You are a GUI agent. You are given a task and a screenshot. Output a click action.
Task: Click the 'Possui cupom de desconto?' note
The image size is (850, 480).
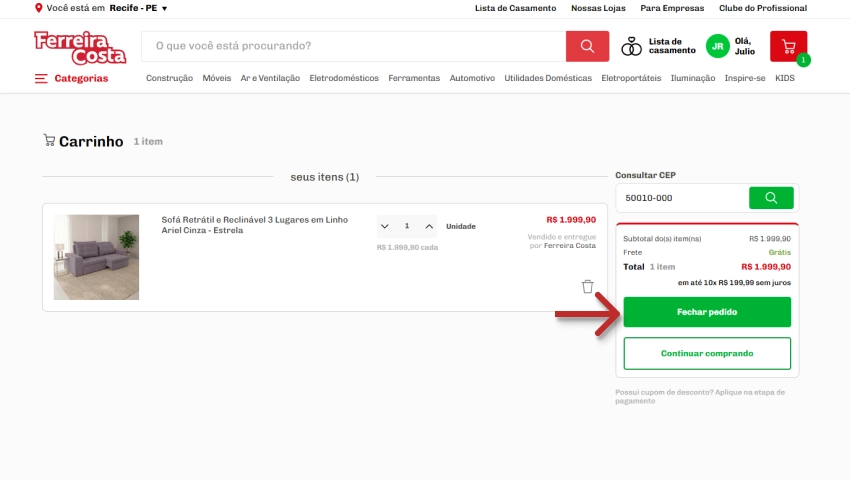[700, 396]
